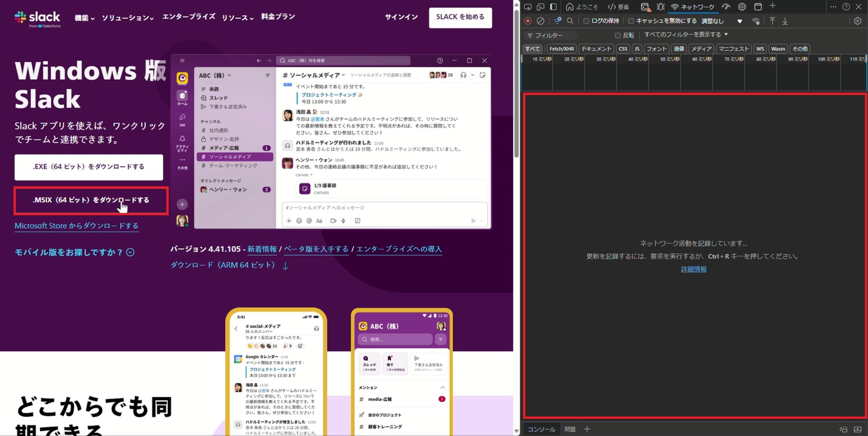Open the inspect element picker in DevTools
868x436 pixels.
pyautogui.click(x=528, y=7)
